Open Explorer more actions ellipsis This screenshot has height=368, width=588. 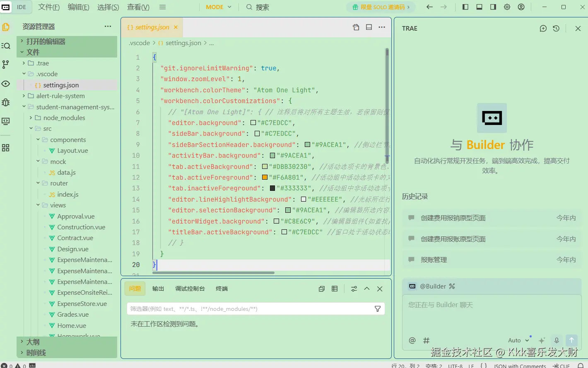(x=108, y=26)
